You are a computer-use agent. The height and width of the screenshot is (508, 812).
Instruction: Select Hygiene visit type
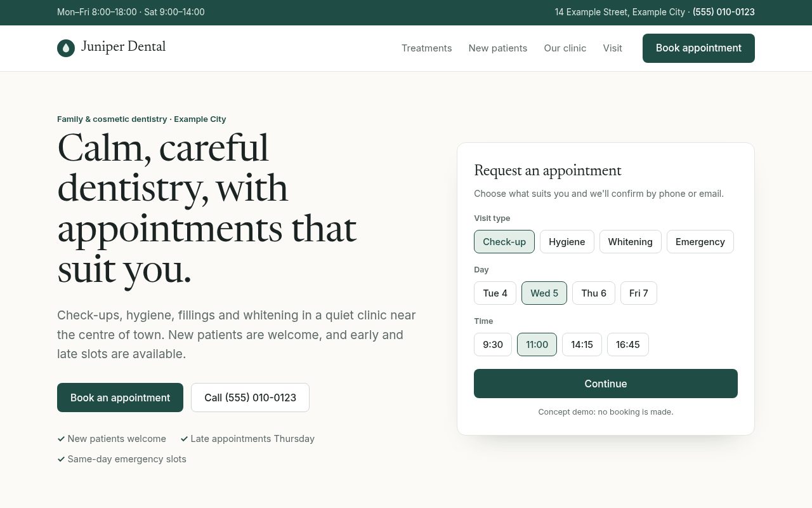tap(567, 242)
